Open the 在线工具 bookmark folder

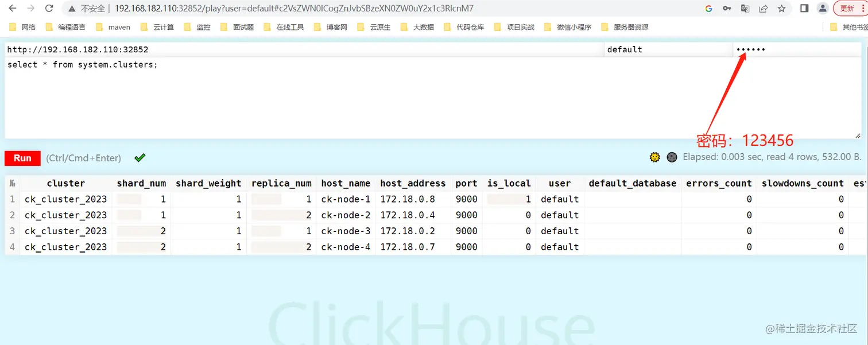284,27
